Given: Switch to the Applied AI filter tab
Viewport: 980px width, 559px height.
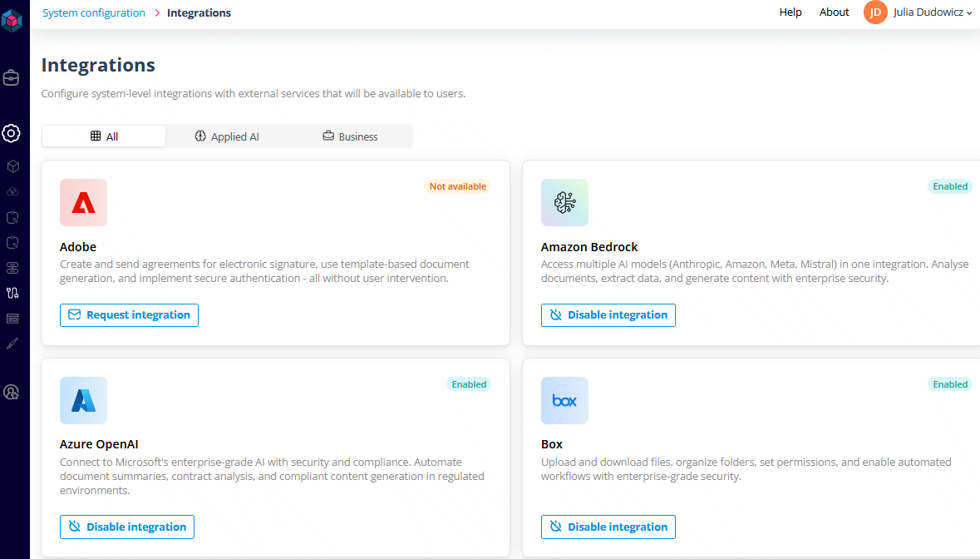Looking at the screenshot, I should [x=227, y=136].
